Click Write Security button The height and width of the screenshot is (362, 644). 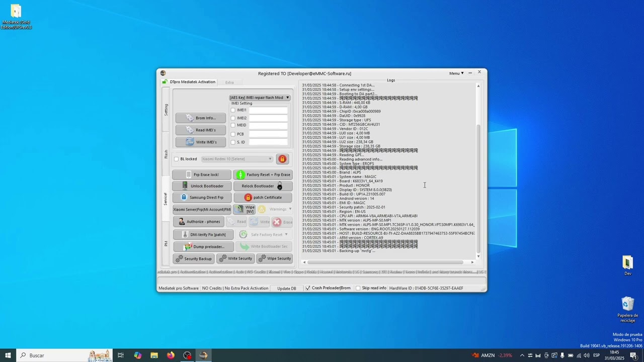tap(235, 258)
